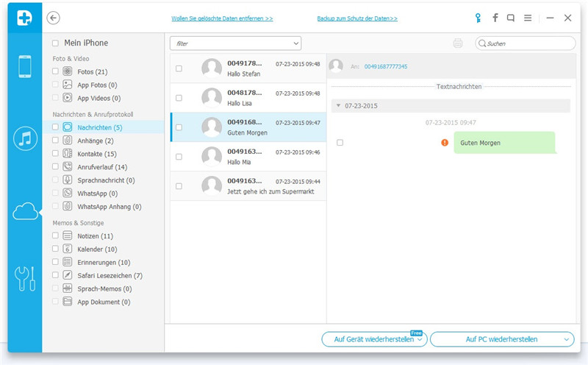Tick the Mein iPhone checkbox
The width and height of the screenshot is (588, 365).
(x=56, y=43)
